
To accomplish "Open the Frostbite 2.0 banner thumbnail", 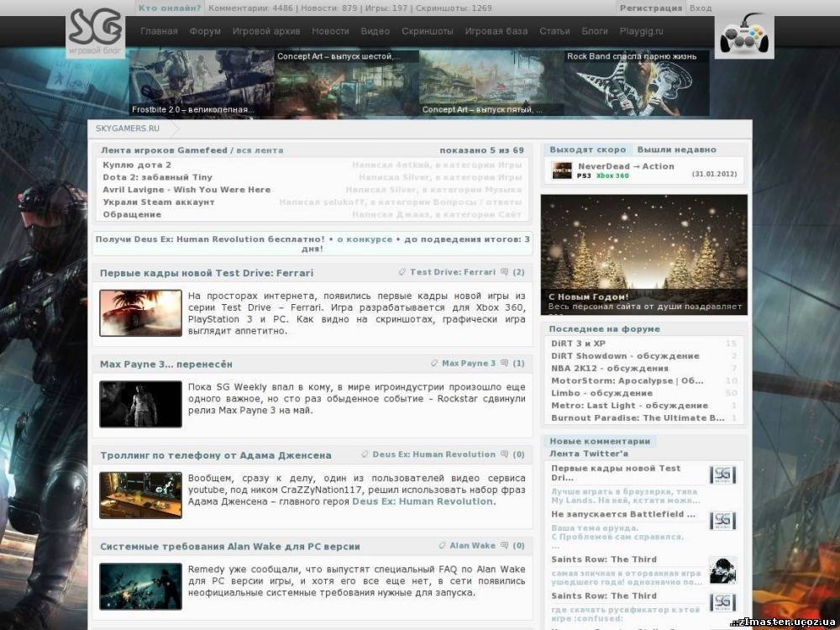I will pyautogui.click(x=202, y=83).
